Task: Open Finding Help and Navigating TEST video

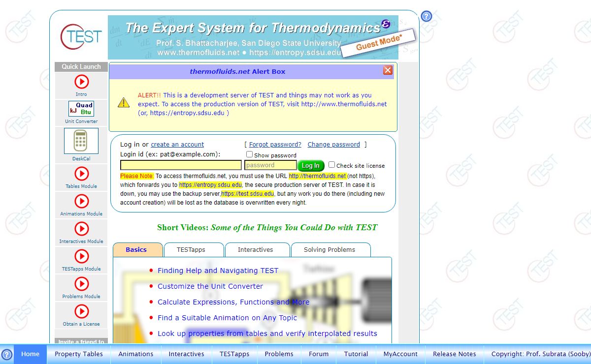Action: tap(218, 271)
